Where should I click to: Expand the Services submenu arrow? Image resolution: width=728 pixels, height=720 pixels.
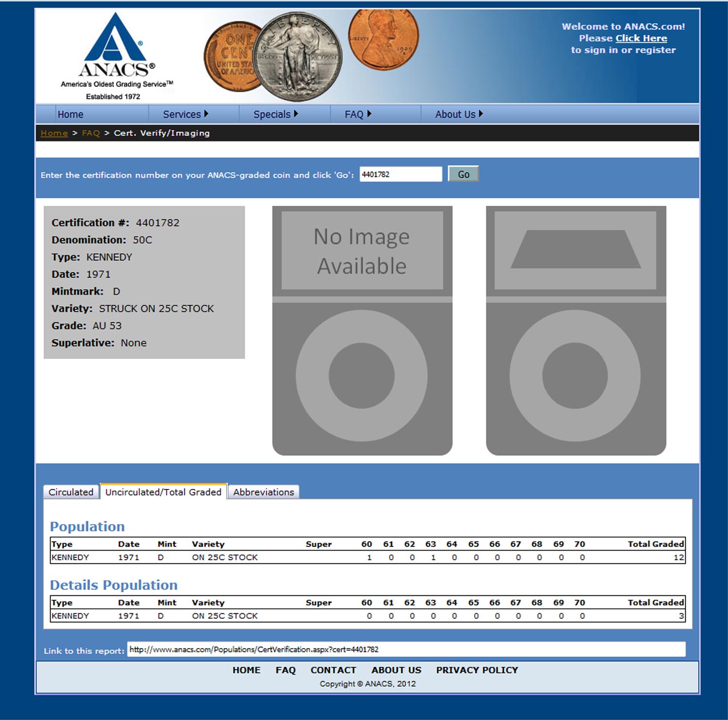[206, 114]
